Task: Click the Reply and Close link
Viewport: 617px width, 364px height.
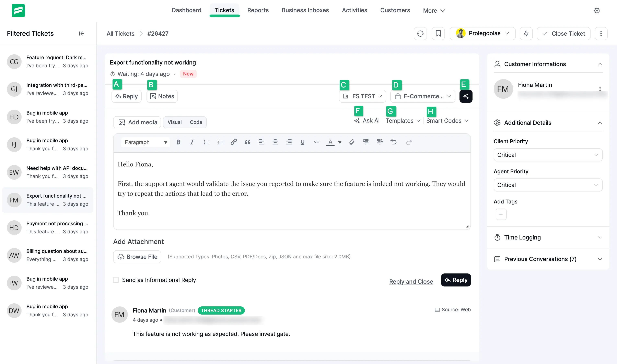Action: click(x=411, y=282)
